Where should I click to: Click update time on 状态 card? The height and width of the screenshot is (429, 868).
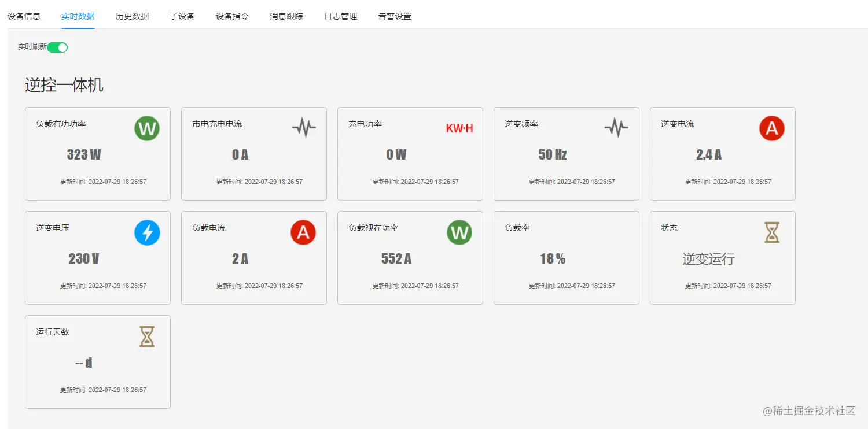tap(728, 286)
